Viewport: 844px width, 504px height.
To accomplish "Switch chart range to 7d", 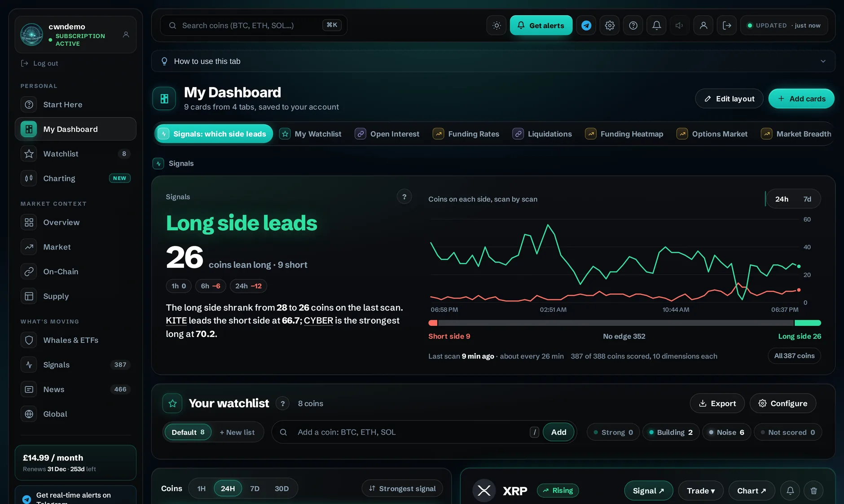I will pyautogui.click(x=807, y=199).
